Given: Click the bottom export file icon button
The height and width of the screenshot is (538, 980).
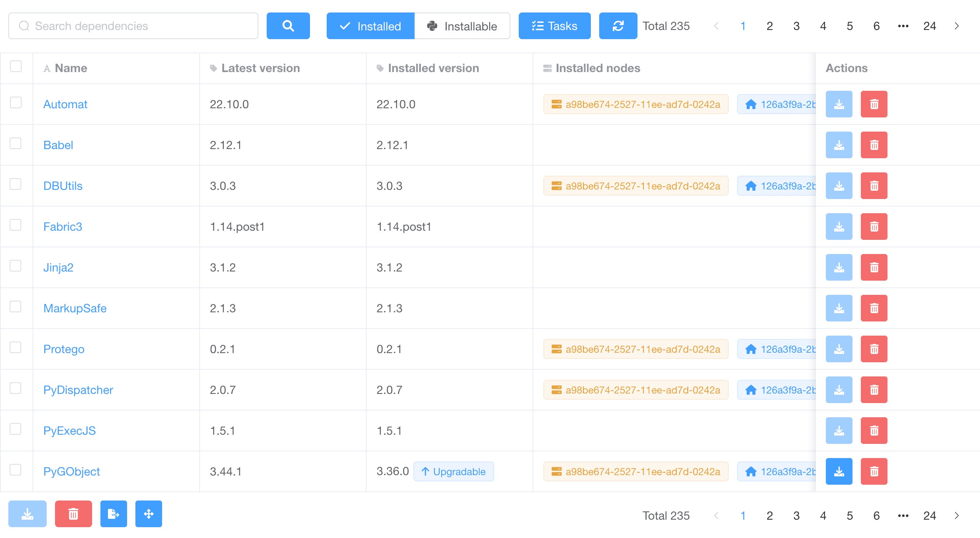Looking at the screenshot, I should 113,514.
